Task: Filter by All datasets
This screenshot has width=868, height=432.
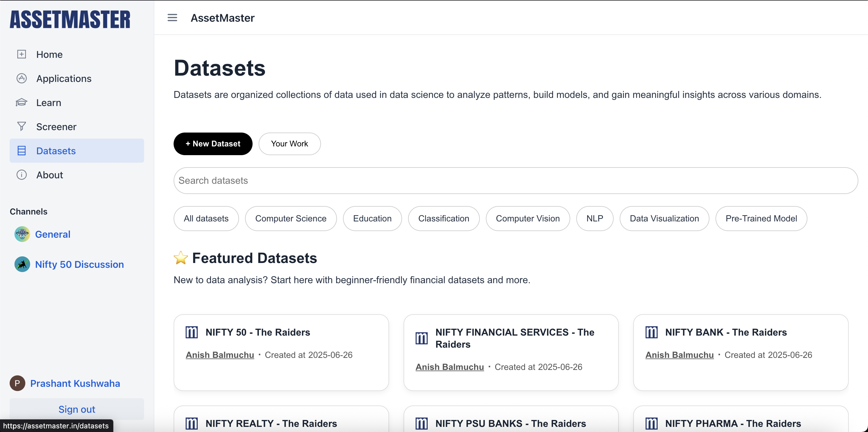Action: (206, 218)
